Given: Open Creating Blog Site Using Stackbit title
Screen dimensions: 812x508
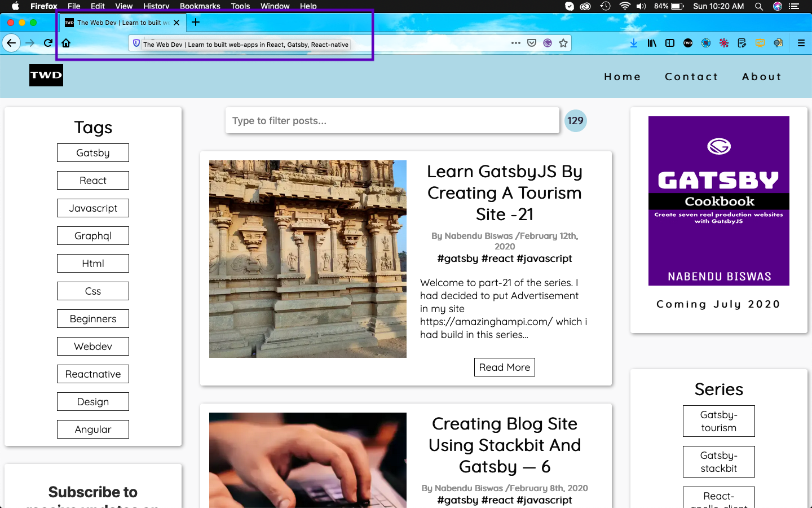Looking at the screenshot, I should pos(505,445).
